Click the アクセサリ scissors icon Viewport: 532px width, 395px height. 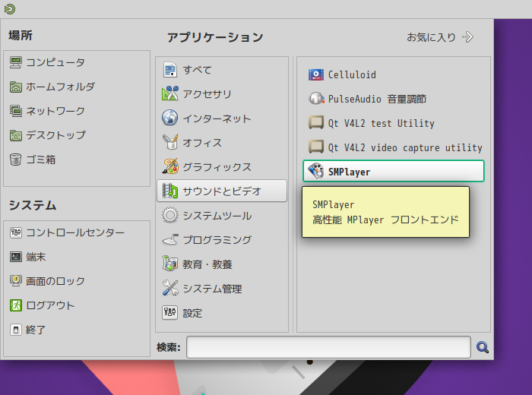click(x=170, y=94)
